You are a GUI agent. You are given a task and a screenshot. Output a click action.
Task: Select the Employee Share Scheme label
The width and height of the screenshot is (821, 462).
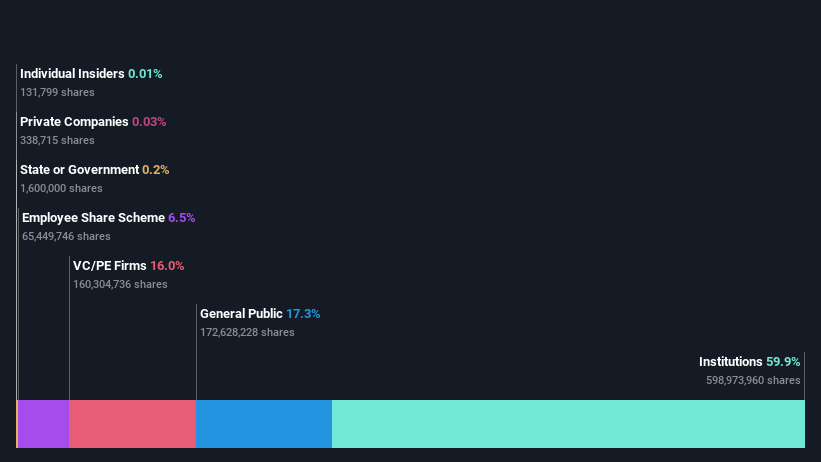(93, 218)
